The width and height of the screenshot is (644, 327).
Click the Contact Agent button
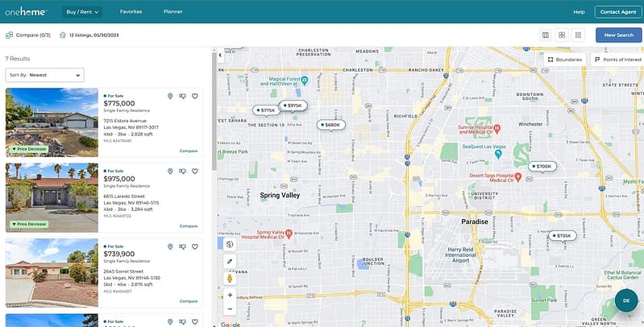(x=618, y=12)
